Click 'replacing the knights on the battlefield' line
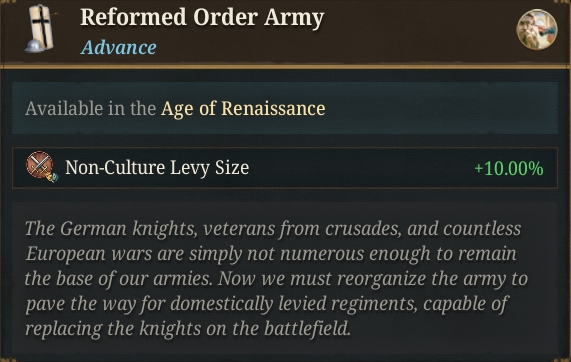Image resolution: width=571 pixels, height=362 pixels. pyautogui.click(x=188, y=328)
